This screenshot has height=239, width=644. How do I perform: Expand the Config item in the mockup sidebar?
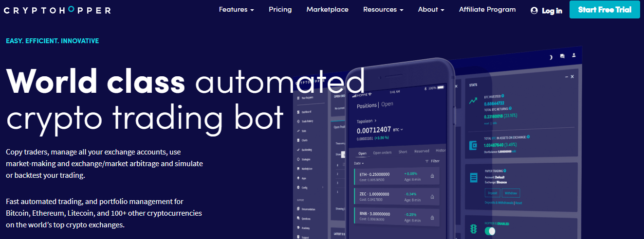(x=310, y=188)
